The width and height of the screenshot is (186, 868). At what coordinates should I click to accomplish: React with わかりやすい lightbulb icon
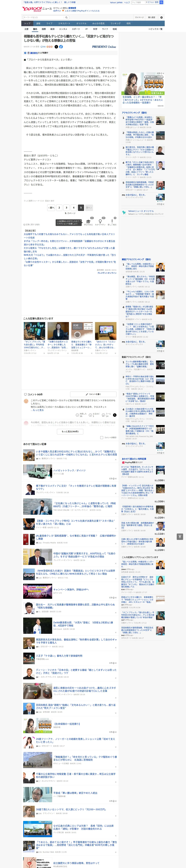pyautogui.click(x=100, y=221)
